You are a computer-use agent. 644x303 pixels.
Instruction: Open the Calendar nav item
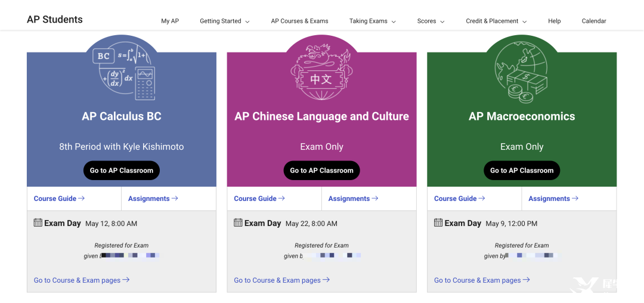(594, 21)
